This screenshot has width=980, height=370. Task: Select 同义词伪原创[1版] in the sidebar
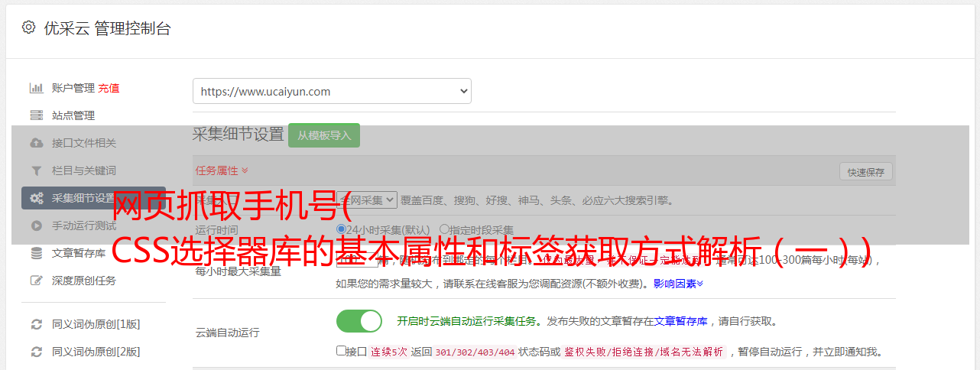[96, 324]
